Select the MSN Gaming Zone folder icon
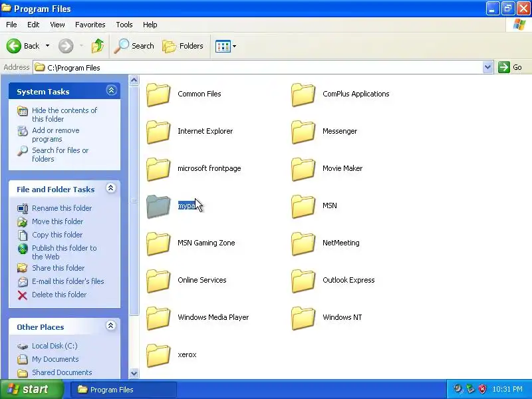532x399 pixels. click(158, 244)
